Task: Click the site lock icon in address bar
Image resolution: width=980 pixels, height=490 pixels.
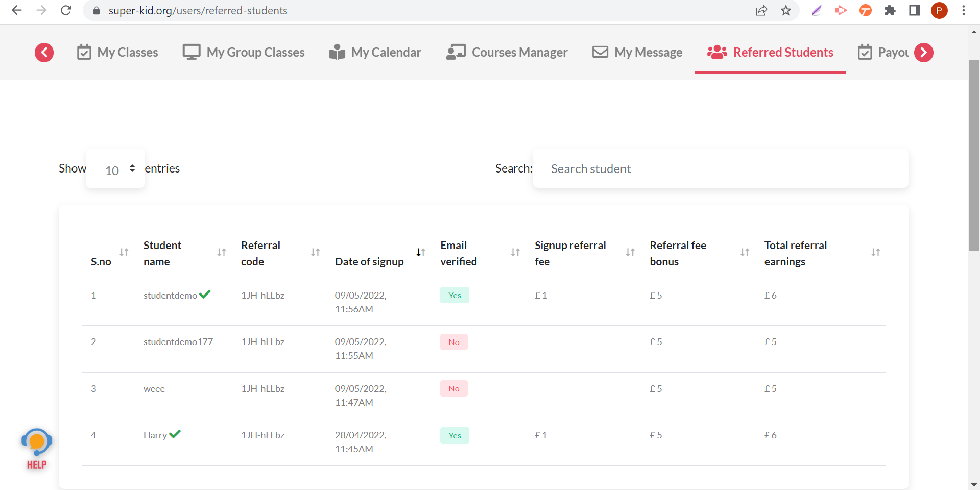Action: tap(96, 11)
